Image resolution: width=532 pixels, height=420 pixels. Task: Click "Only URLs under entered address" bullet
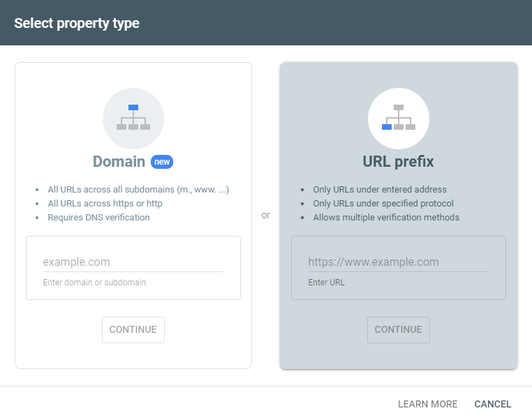click(x=380, y=190)
